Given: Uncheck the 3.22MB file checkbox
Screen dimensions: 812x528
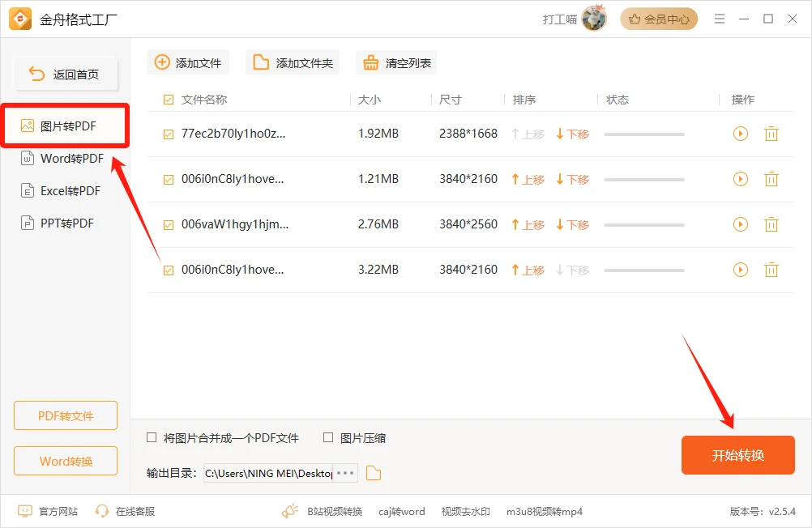Looking at the screenshot, I should click(169, 270).
